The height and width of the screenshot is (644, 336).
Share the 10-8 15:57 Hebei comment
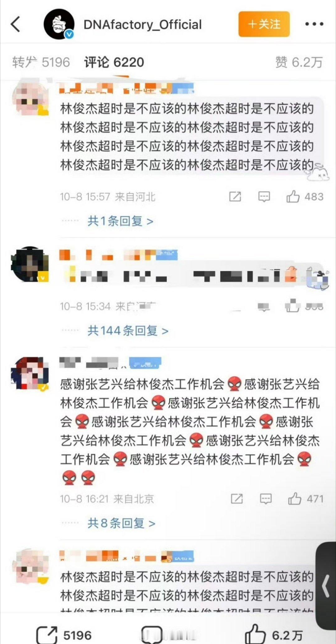point(235,197)
